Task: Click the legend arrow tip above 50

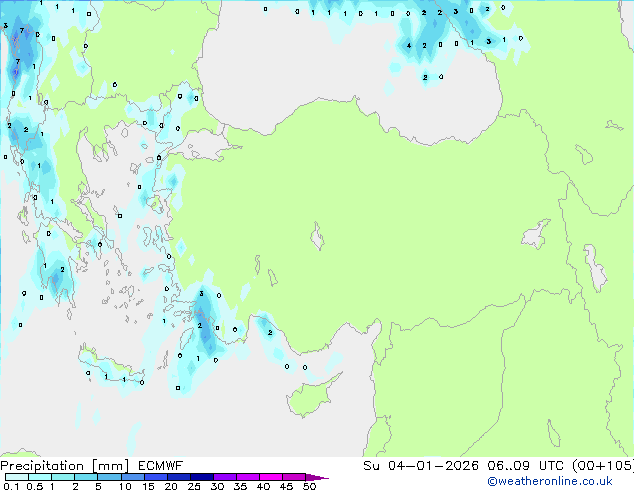Action: point(317,477)
